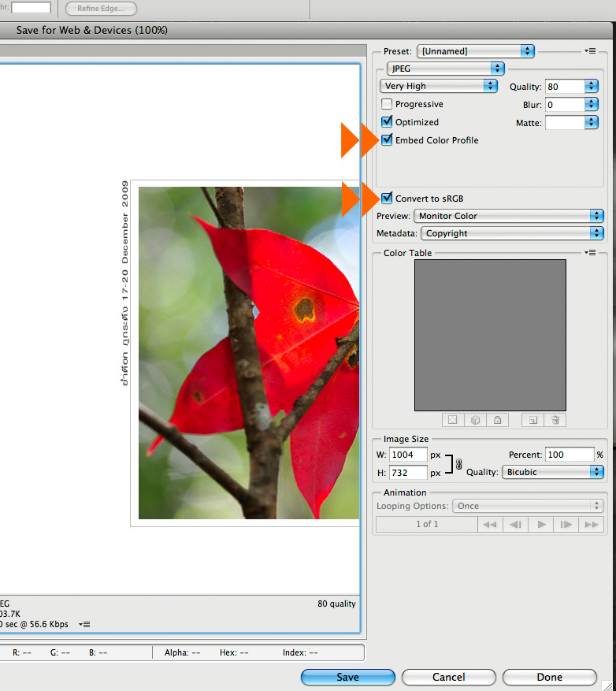
Task: Enable the Progressive checkbox
Action: pyautogui.click(x=387, y=104)
